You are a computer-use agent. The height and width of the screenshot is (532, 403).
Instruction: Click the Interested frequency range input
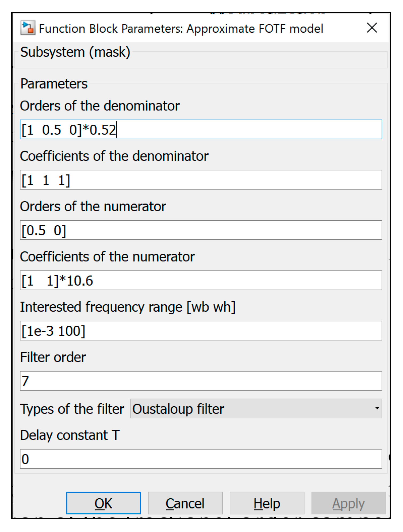201,331
